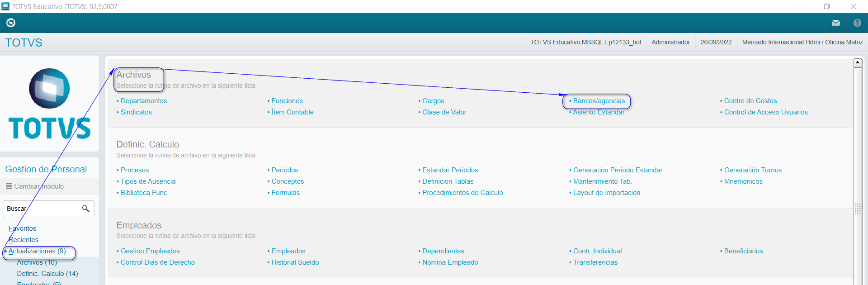The image size is (868, 285).
Task: Click the scrollbar up arrow
Action: tap(858, 63)
